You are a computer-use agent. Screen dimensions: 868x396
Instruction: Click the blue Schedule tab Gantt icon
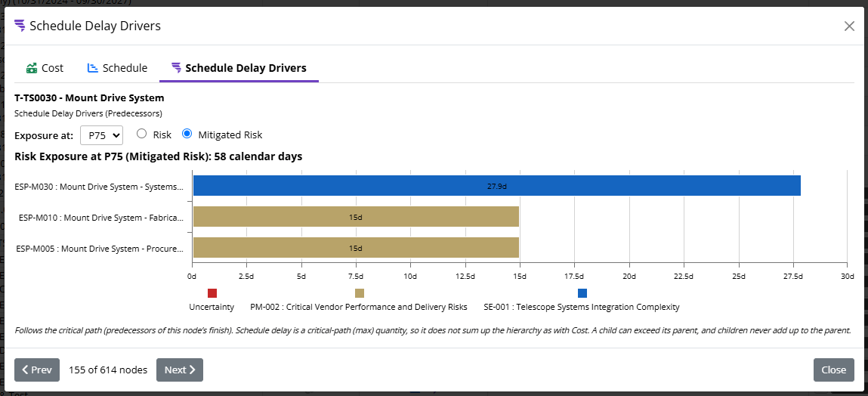point(92,68)
